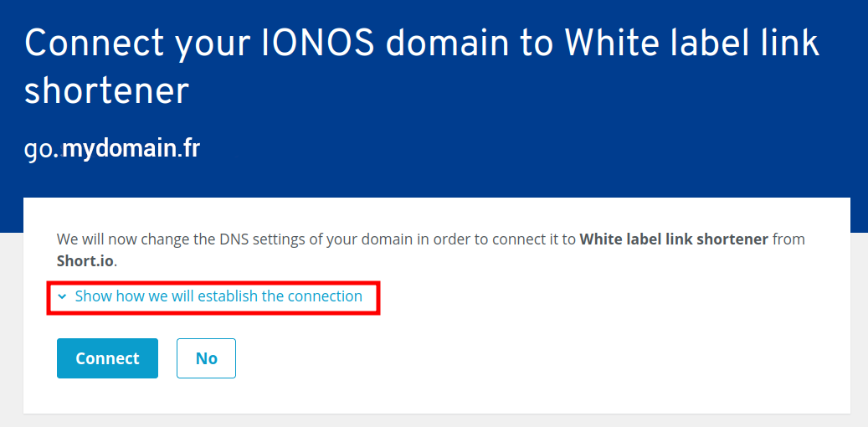Click the bold Short.io text
Image resolution: width=868 pixels, height=427 pixels.
point(85,261)
